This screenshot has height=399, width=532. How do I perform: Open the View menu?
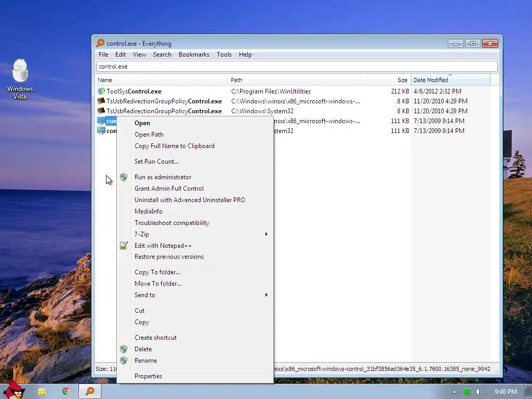[x=139, y=54]
